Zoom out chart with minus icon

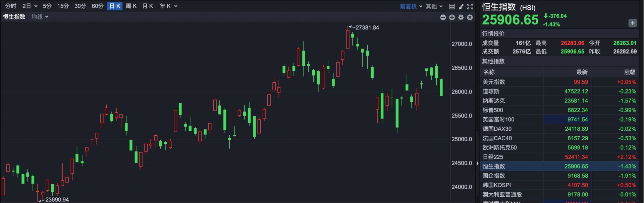443,17
